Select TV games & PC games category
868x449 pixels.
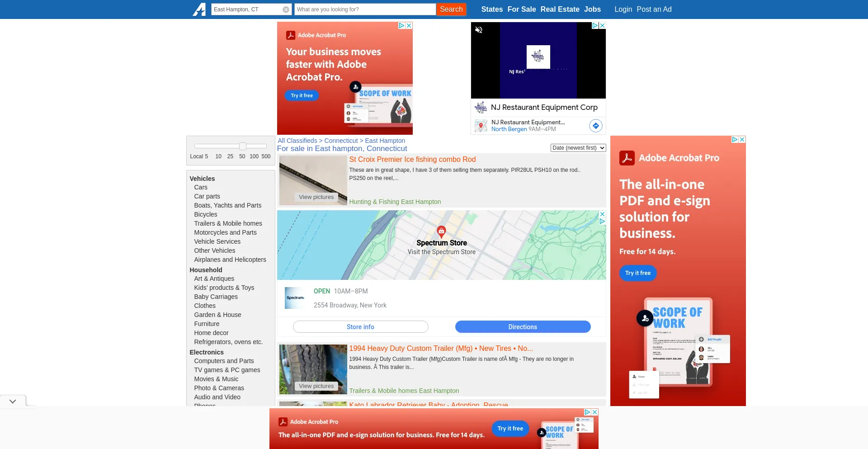pos(227,370)
